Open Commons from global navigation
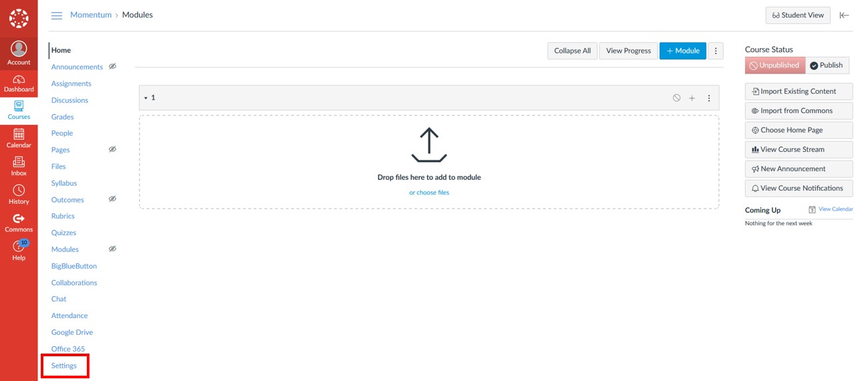Viewport: 868px width, 381px height. point(19,223)
